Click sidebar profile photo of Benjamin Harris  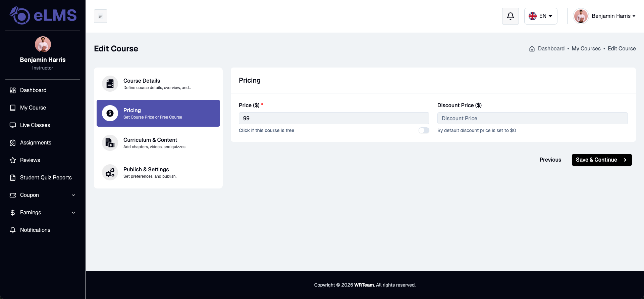[x=43, y=44]
